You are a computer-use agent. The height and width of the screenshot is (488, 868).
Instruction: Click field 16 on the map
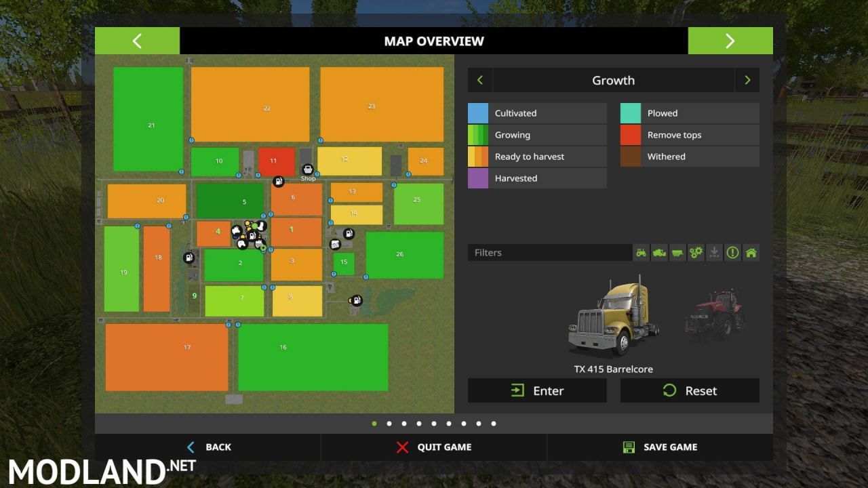click(313, 357)
